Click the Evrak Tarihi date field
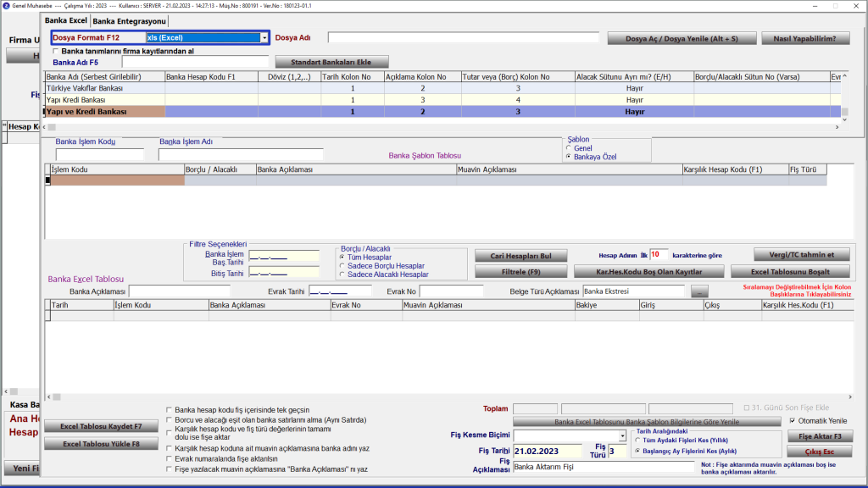 click(340, 291)
